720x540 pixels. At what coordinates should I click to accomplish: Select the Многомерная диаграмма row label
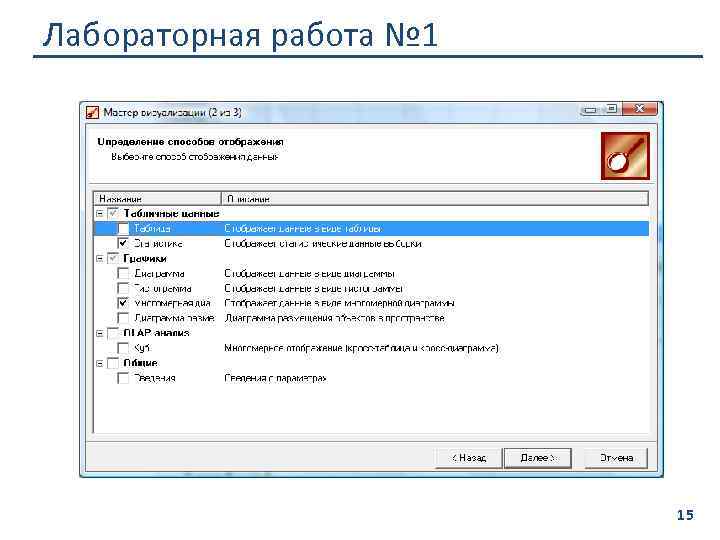coord(172,303)
